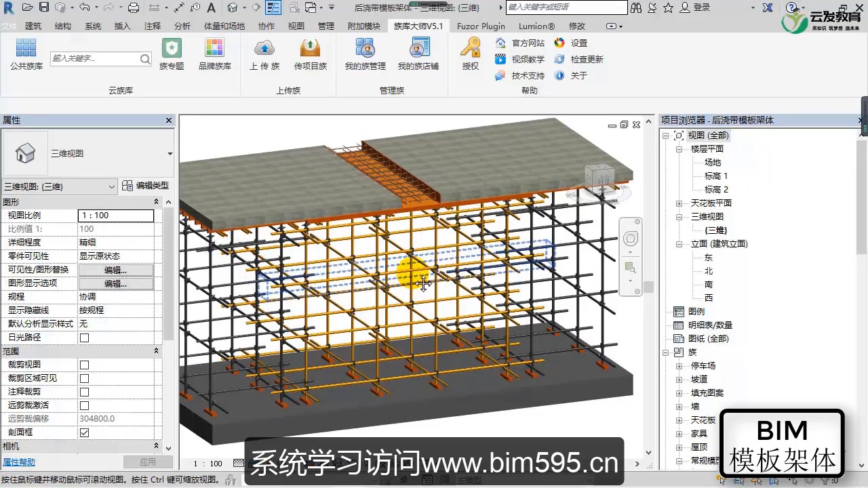
Task: Click 编辑... button for 可见性/图形替换
Action: [116, 270]
